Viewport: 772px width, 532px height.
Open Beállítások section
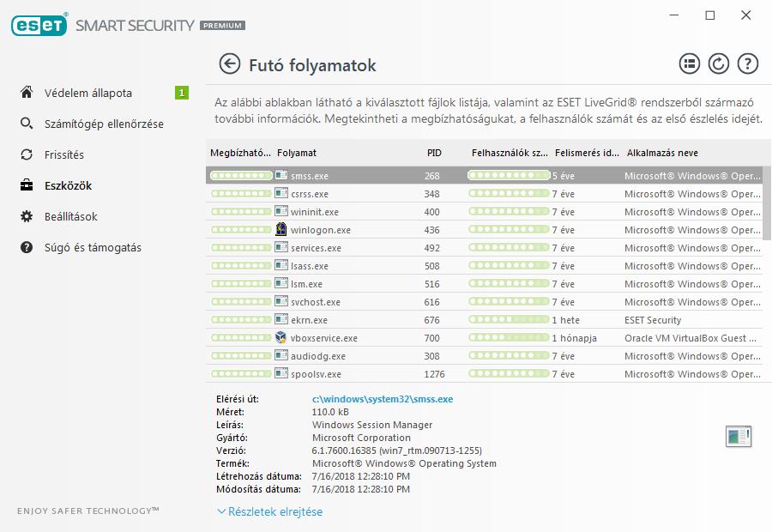(x=71, y=217)
